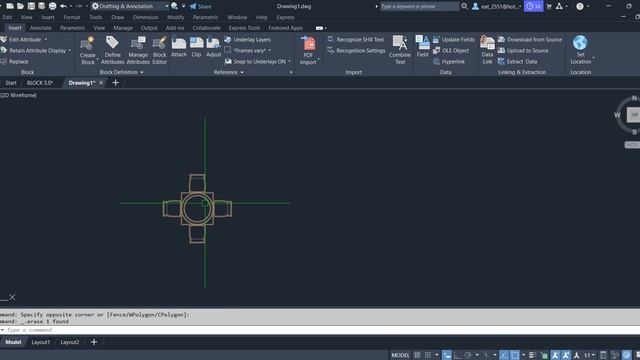Click Upload to Source

pyautogui.click(x=523, y=51)
